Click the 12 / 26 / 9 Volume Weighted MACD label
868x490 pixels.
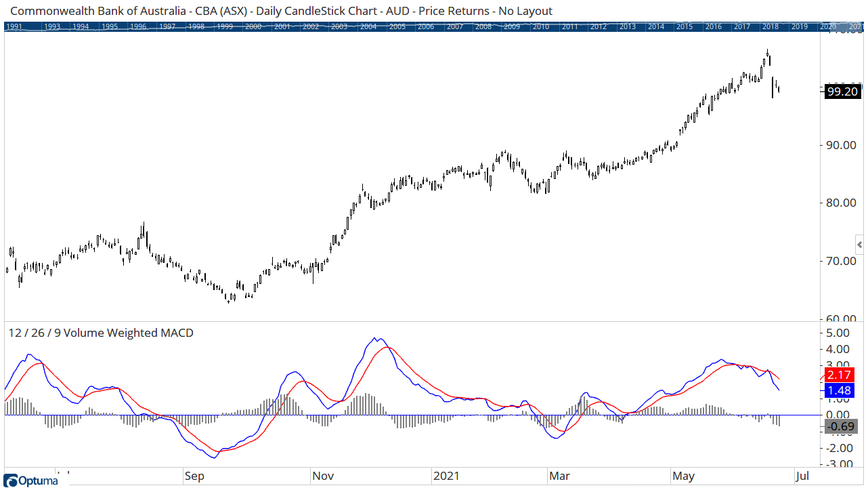(x=101, y=333)
